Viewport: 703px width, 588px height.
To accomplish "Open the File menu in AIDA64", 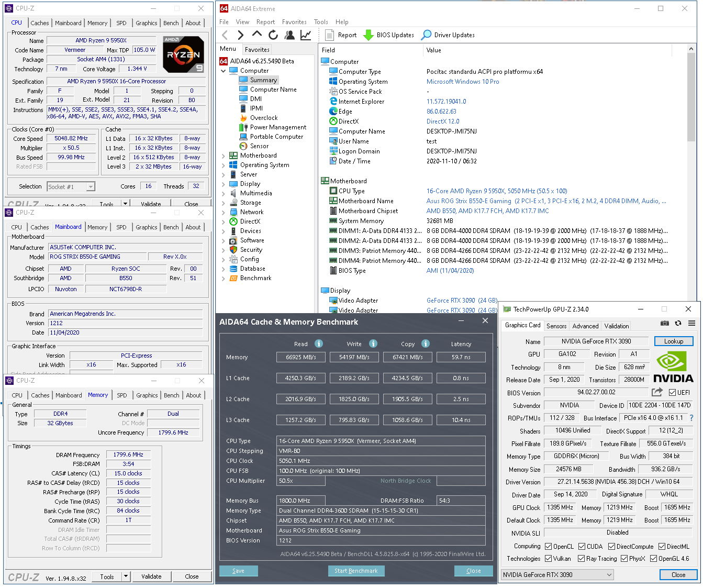I will [224, 22].
